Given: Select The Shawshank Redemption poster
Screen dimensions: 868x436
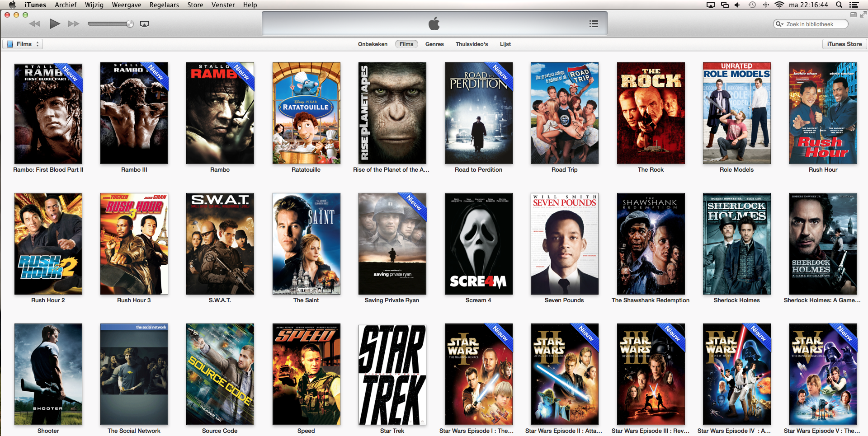Looking at the screenshot, I should [651, 244].
